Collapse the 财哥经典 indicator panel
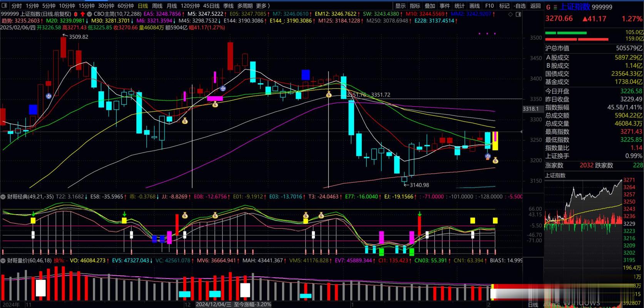Image resolution: width=644 pixels, height=308 pixels. click(3, 197)
